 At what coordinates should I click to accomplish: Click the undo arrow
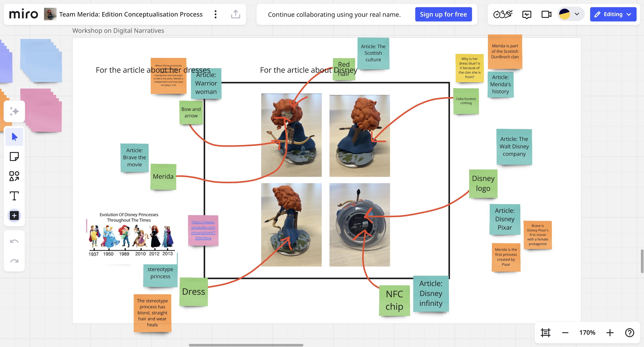coord(14,241)
